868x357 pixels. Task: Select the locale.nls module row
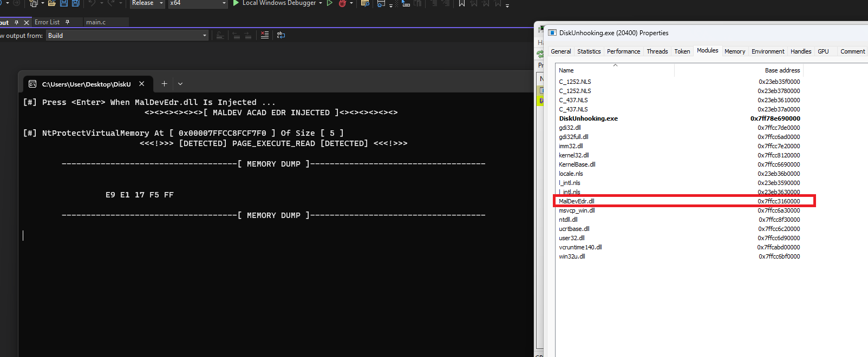[x=679, y=174]
